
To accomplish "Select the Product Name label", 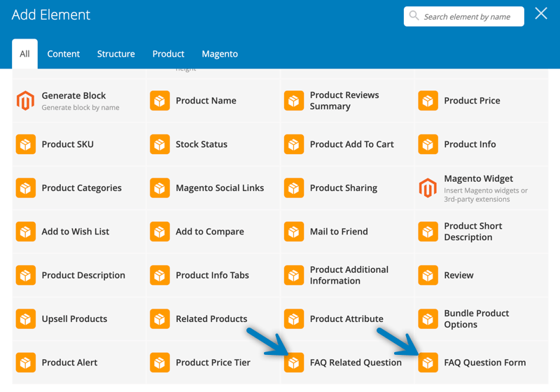I will [206, 101].
